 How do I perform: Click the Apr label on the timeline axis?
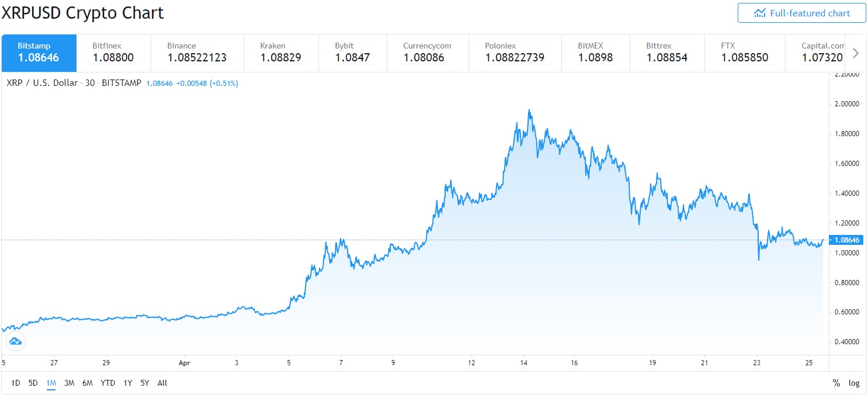[x=185, y=362]
